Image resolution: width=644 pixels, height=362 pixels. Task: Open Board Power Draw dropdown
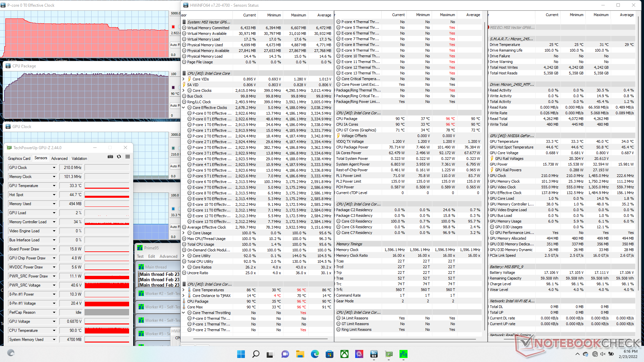tap(54, 249)
